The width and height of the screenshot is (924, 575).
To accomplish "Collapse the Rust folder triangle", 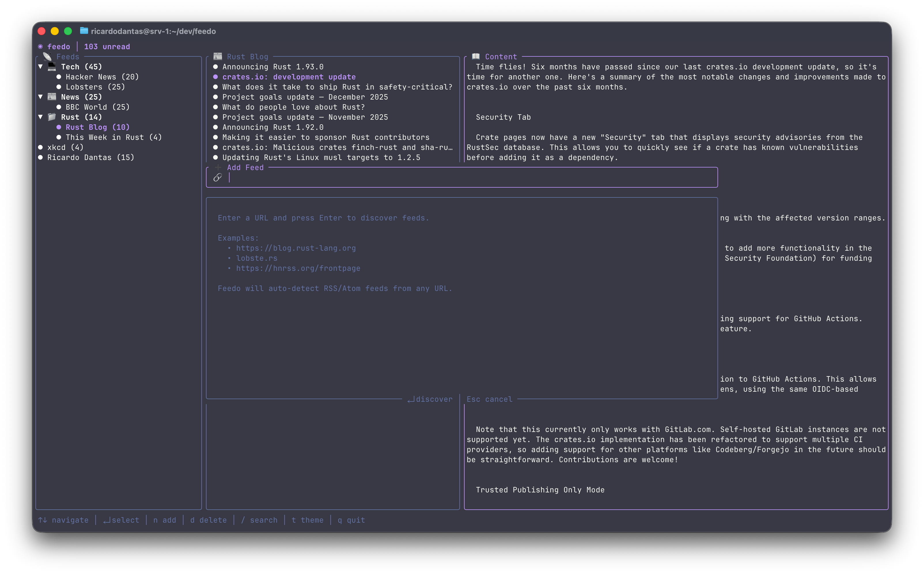I will 40,117.
